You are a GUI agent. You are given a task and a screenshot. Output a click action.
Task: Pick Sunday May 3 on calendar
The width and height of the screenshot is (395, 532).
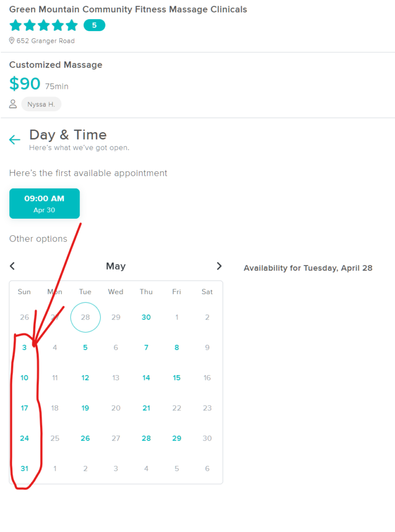24,348
